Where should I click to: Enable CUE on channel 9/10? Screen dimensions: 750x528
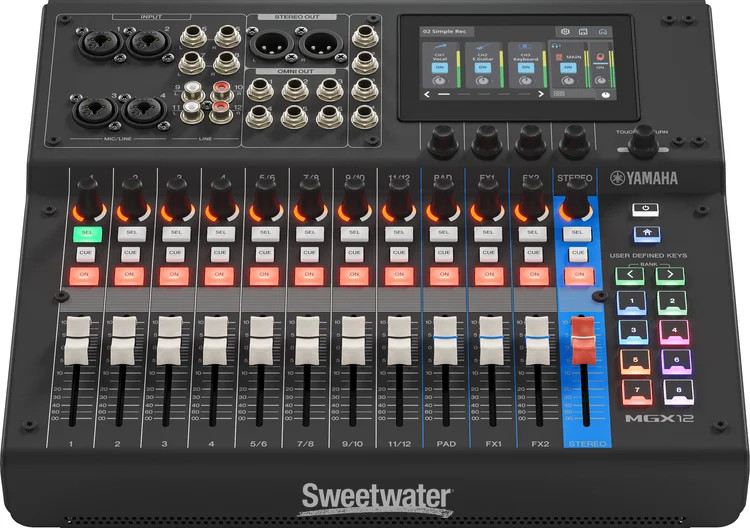coord(354,253)
